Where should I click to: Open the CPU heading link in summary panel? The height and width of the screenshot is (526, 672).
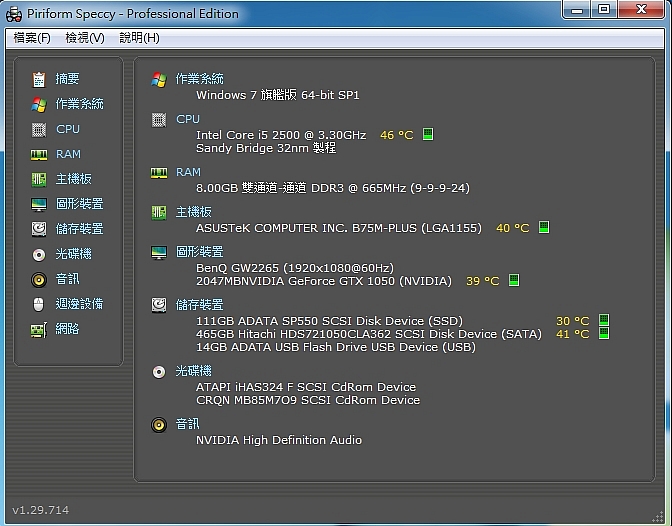[188, 119]
